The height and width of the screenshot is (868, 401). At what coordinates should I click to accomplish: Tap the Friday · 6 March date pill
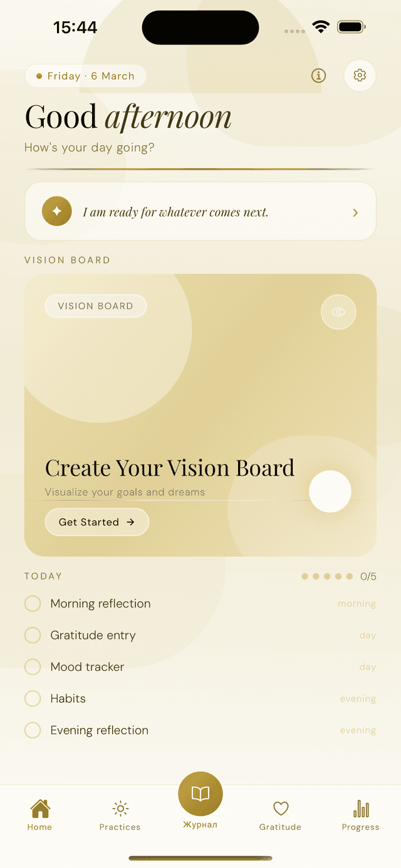(85, 76)
